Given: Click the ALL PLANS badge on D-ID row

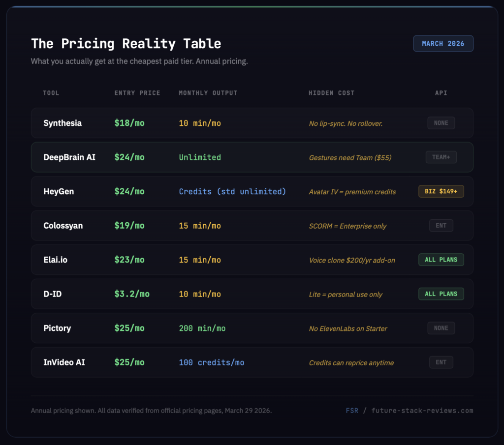Looking at the screenshot, I should 441,294.
